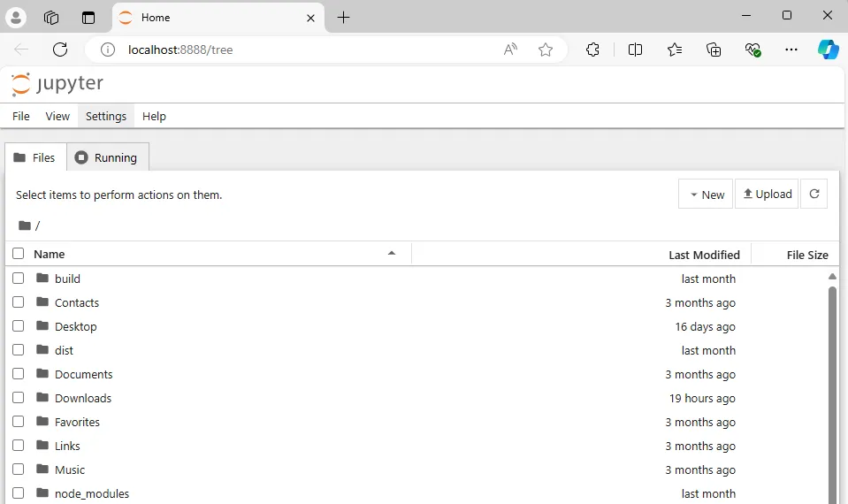848x504 pixels.
Task: Click the Upload button
Action: coord(767,195)
